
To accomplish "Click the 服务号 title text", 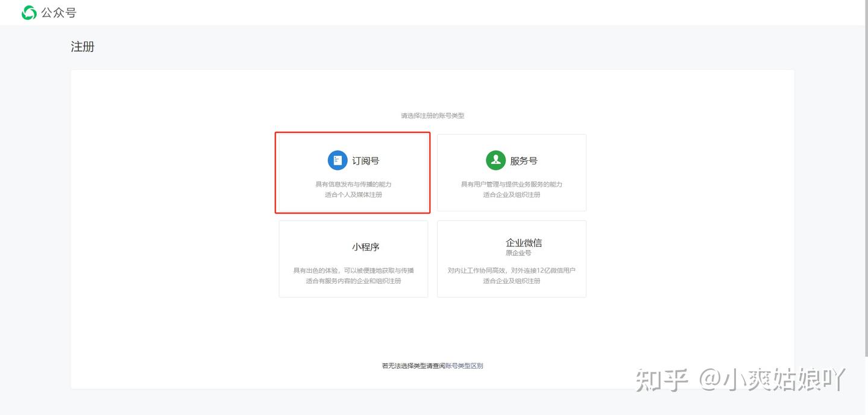I will 524,161.
